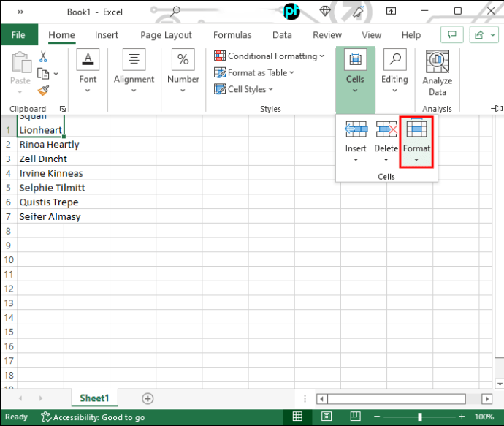Viewport: 504px width, 426px height.
Task: Select row header 10
Action: pos(9,260)
